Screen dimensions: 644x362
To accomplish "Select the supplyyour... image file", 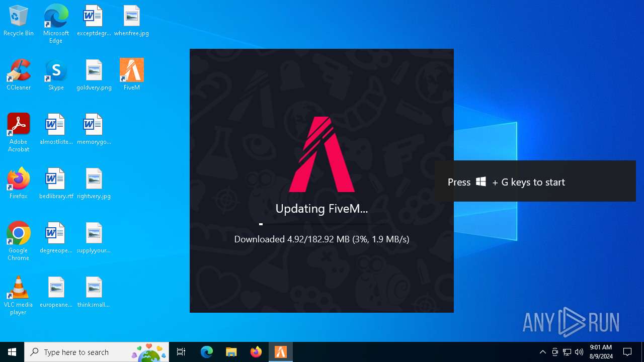I will [x=94, y=238].
